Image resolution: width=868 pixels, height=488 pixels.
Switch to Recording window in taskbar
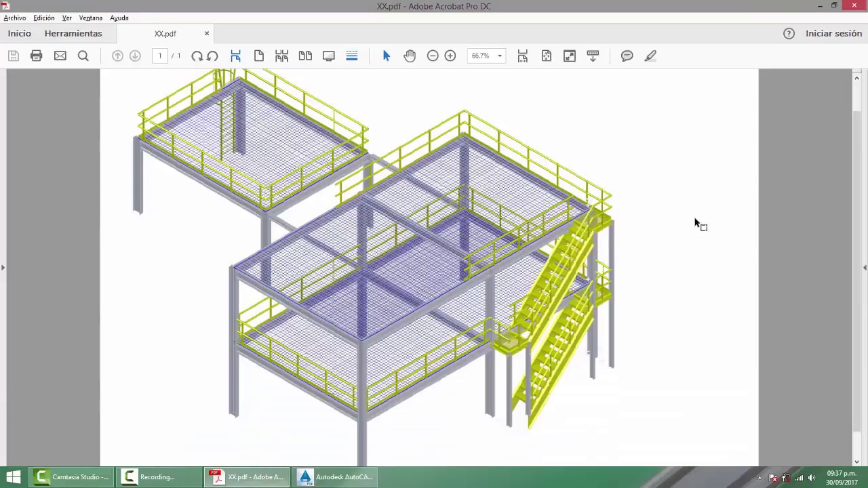pyautogui.click(x=159, y=477)
